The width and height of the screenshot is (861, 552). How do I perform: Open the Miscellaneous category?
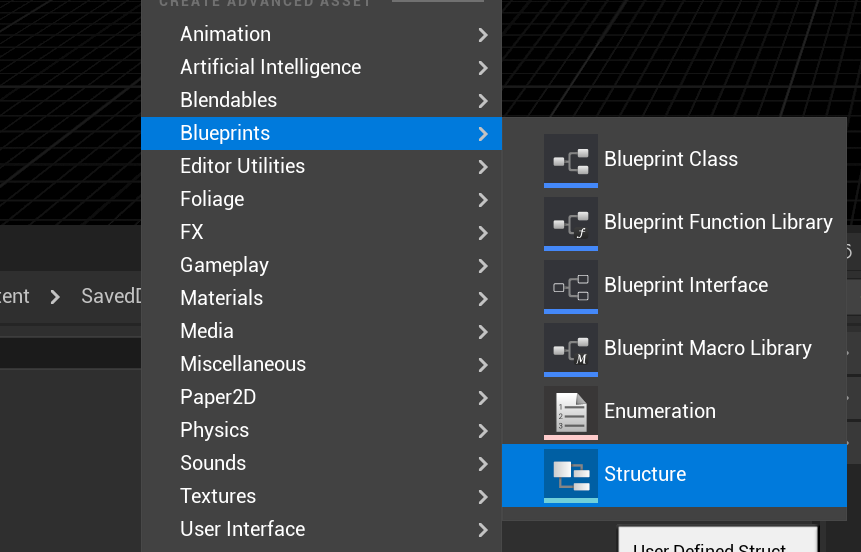click(x=321, y=364)
